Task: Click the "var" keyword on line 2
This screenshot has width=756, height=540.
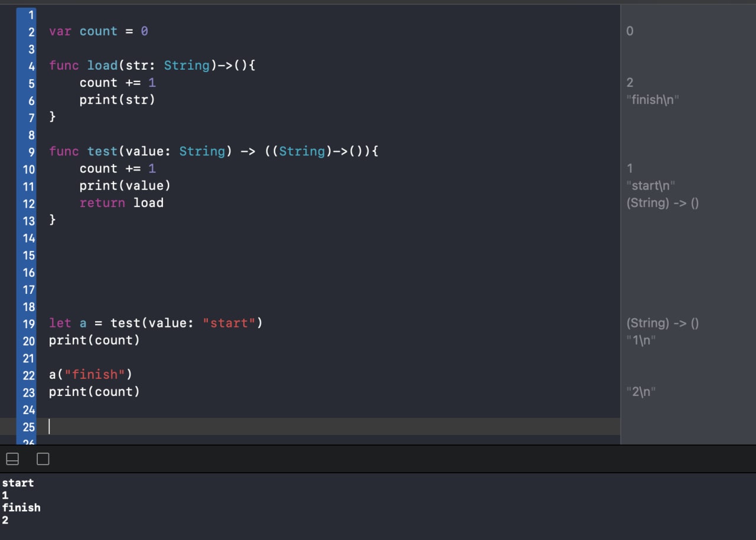Action: point(60,31)
